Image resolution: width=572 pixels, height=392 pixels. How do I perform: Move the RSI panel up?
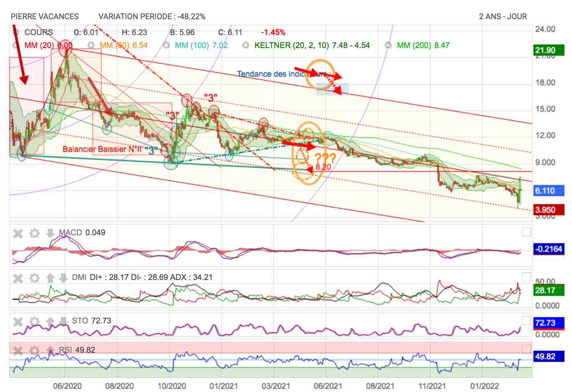[50, 350]
